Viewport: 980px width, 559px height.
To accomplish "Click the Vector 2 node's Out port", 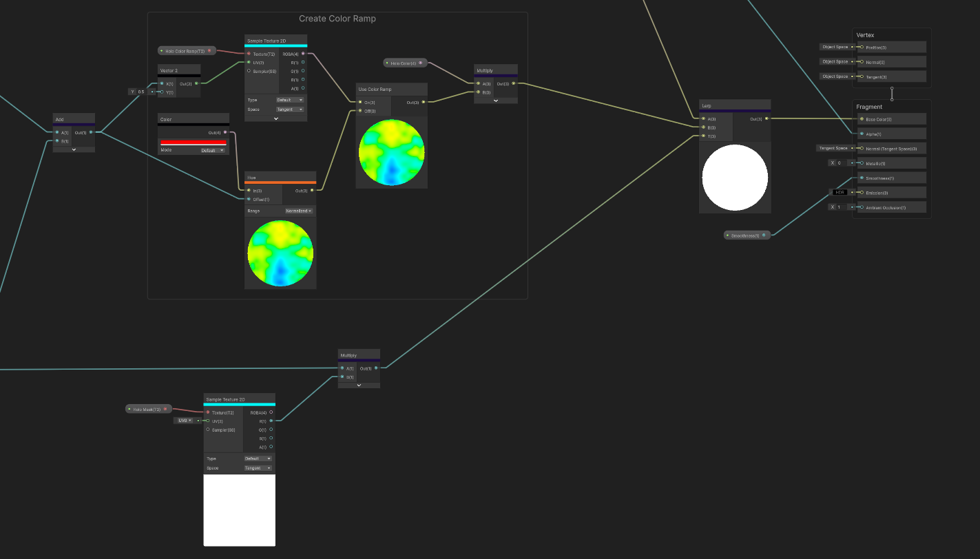I will point(196,83).
